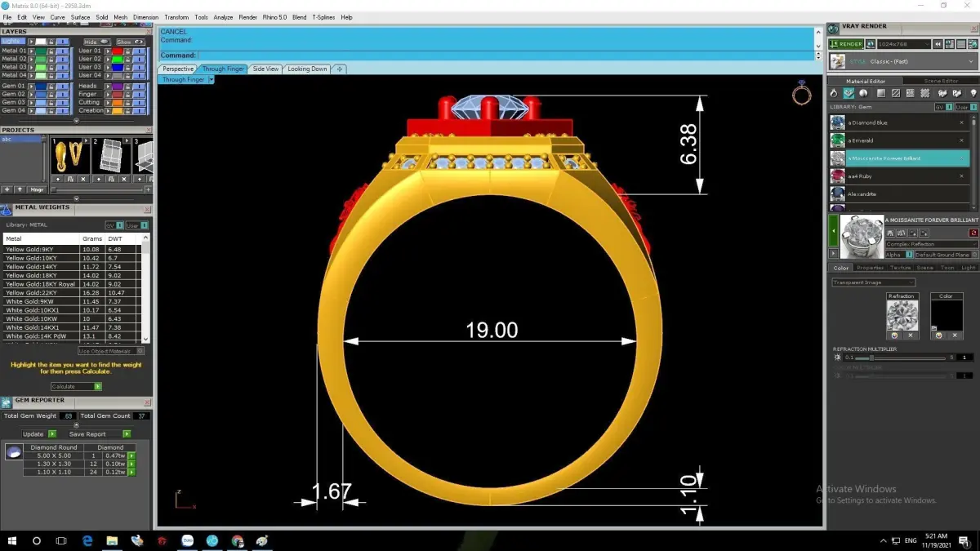The width and height of the screenshot is (980, 551).
Task: Click the lightbulb icon in material toolbar
Action: (973, 93)
